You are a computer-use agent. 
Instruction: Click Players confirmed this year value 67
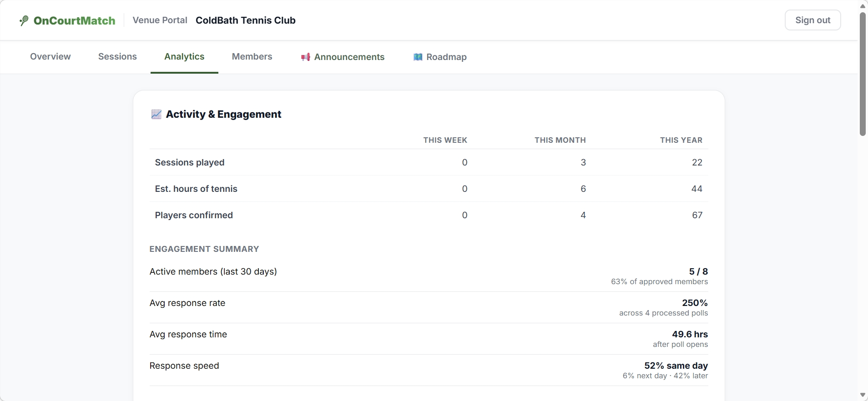pyautogui.click(x=697, y=215)
